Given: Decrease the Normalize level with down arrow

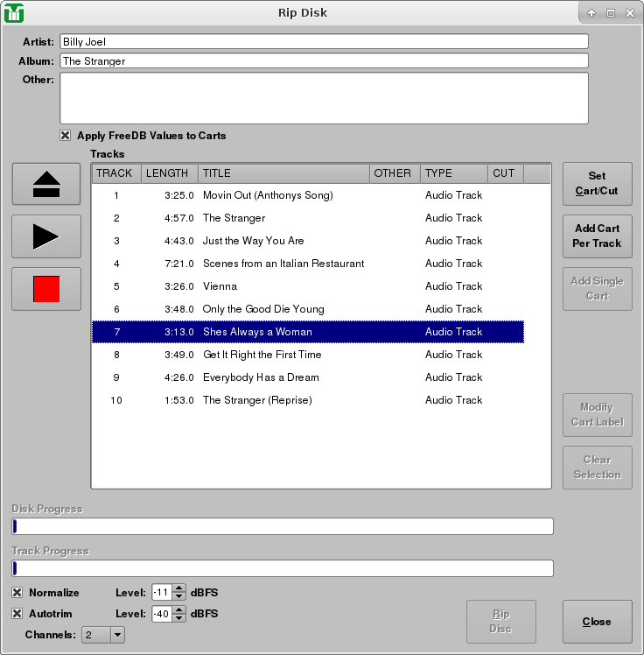Looking at the screenshot, I should [x=179, y=597].
